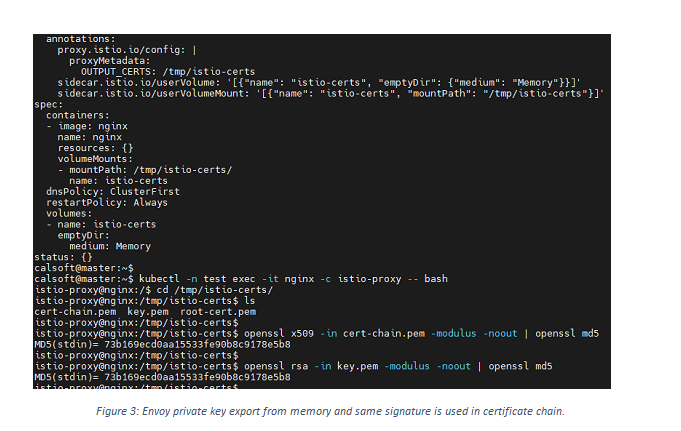
Task: Select the 'medium: Memory' line
Action: click(x=110, y=246)
